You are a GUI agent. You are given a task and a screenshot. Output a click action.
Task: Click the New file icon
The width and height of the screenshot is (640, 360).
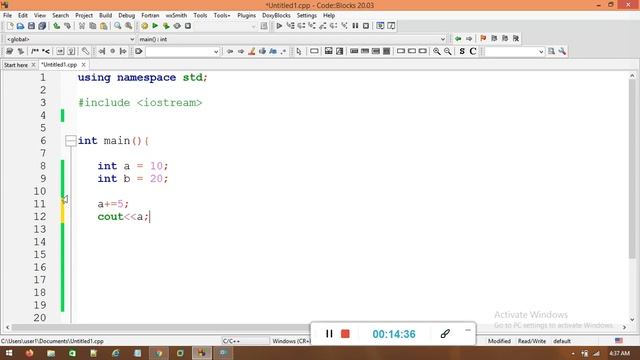10,26
